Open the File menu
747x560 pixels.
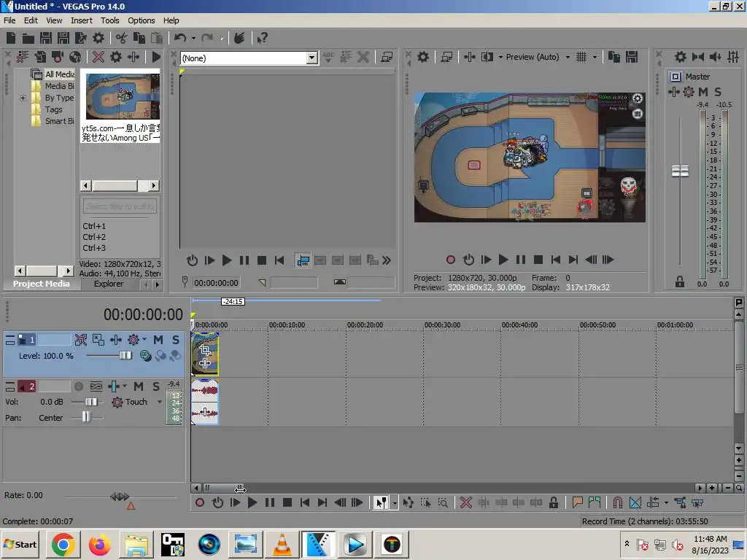pyautogui.click(x=9, y=20)
